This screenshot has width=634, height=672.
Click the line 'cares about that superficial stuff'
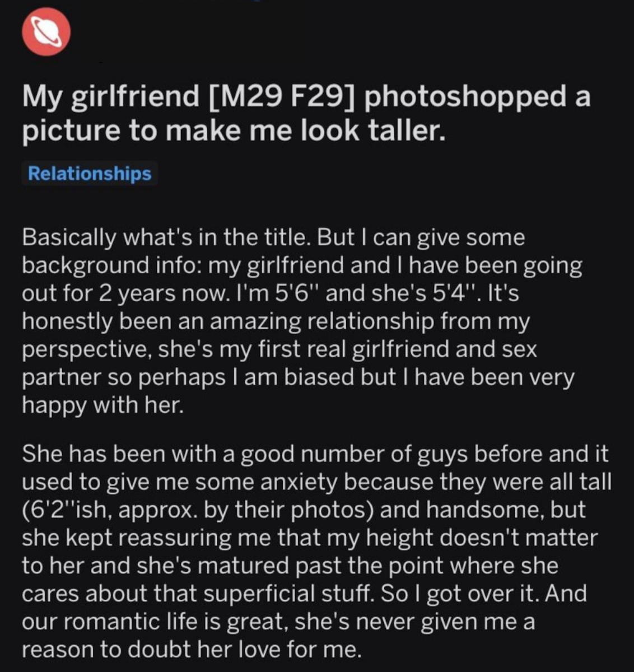coord(304,594)
